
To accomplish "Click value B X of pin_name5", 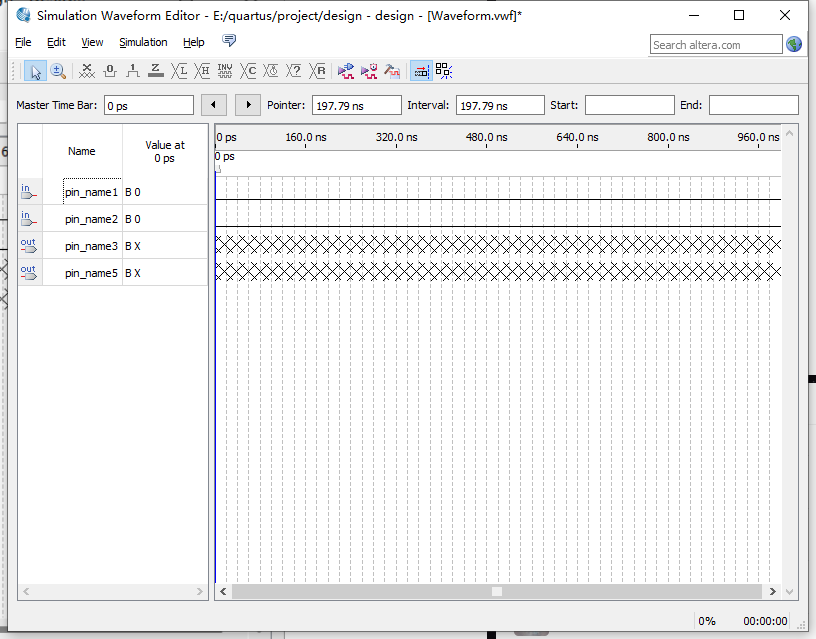I will pos(133,273).
